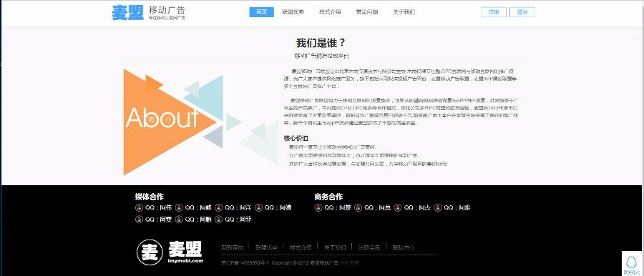Click QQ avatar icon for 阿楚
644x276 pixels.
click(x=318, y=208)
